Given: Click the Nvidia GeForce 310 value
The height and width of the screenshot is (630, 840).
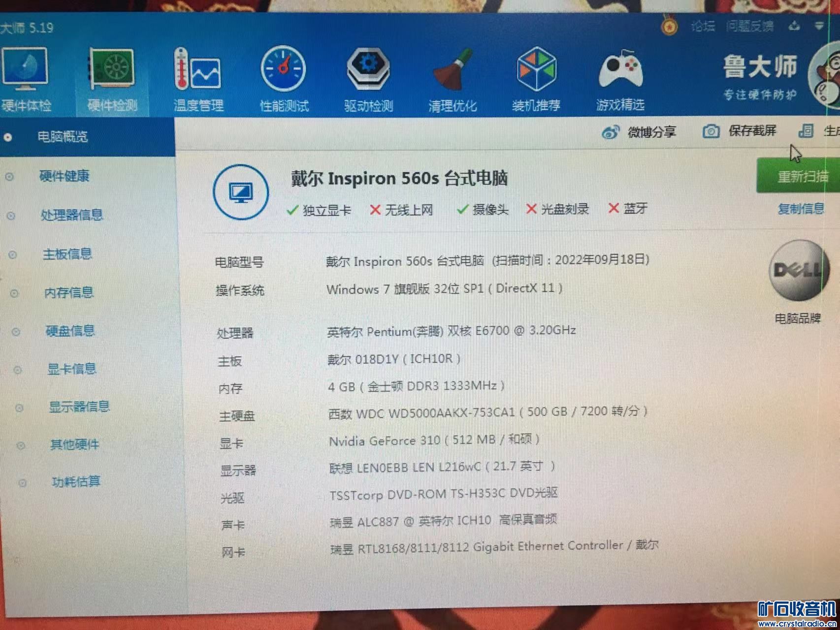Looking at the screenshot, I should [434, 440].
